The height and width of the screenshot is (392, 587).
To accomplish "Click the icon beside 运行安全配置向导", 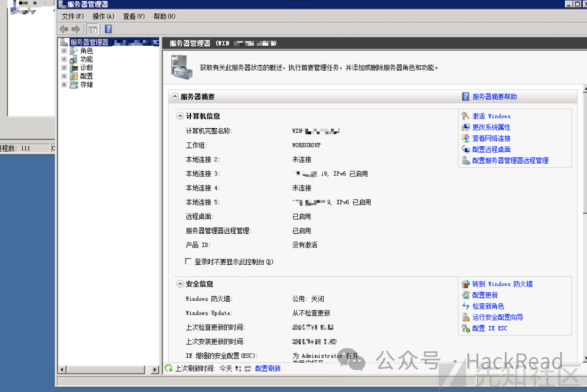I will [x=465, y=317].
